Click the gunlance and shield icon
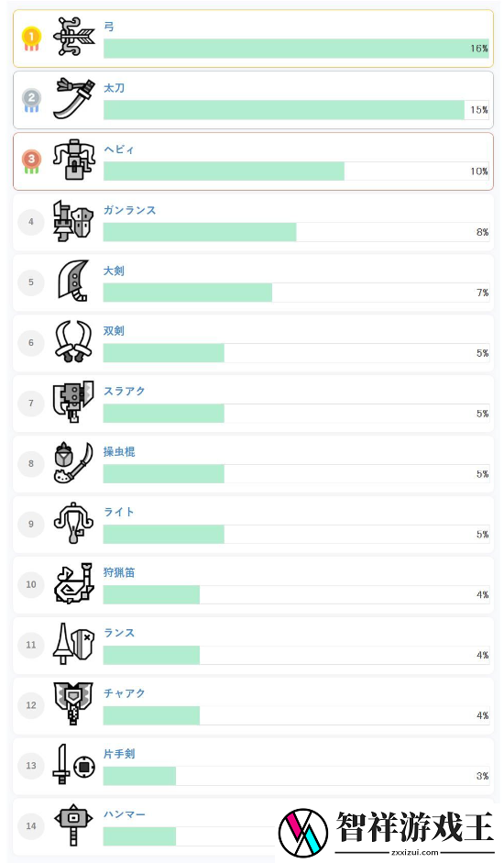 click(73, 221)
